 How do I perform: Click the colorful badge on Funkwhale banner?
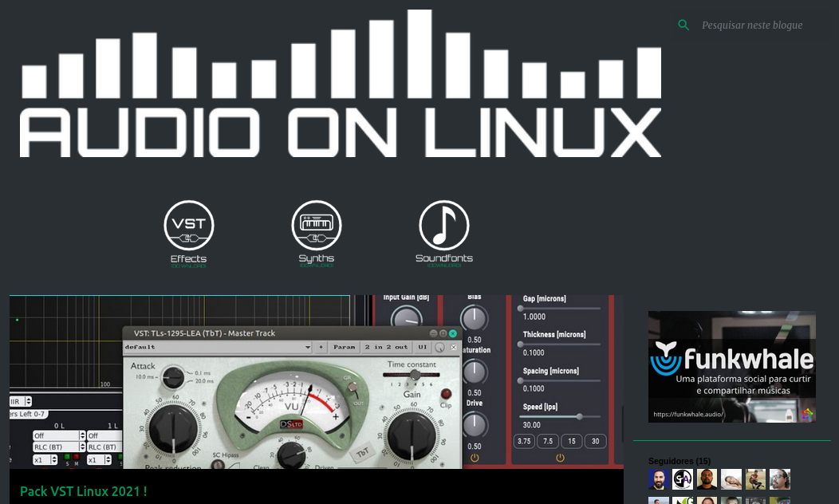(807, 414)
